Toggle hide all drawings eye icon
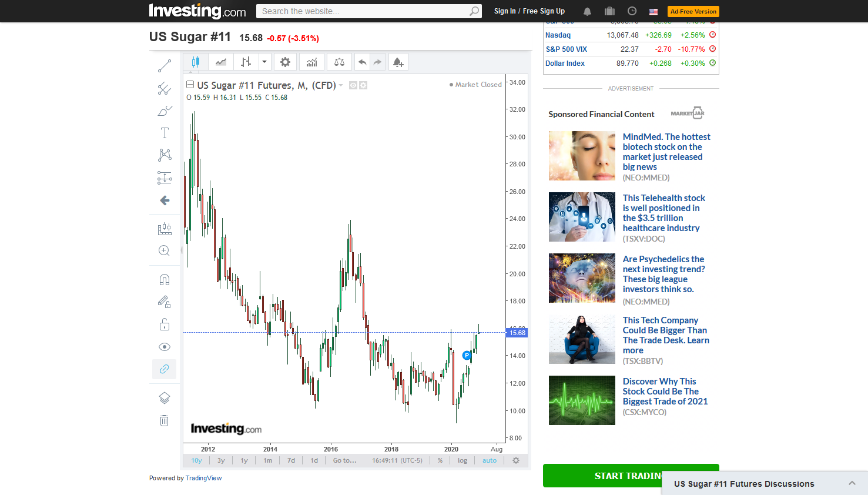 coord(165,347)
